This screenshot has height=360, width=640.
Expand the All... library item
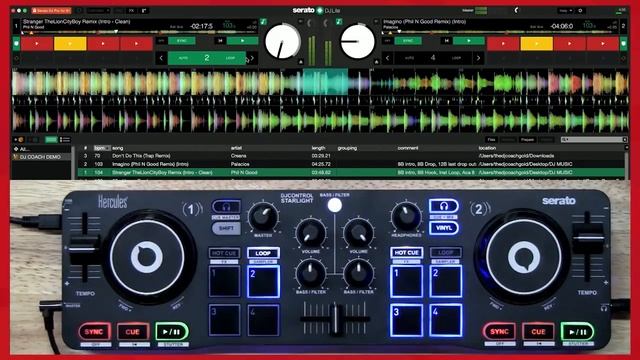24,149
